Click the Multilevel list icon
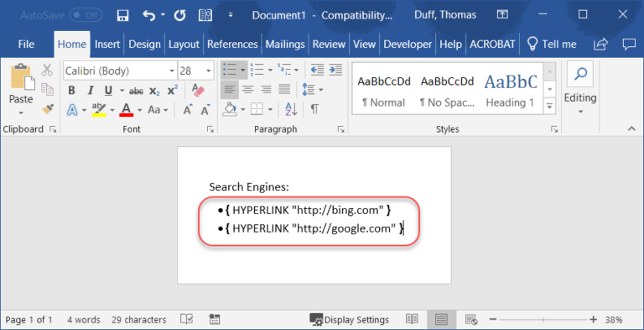The image size is (644, 330). [284, 70]
